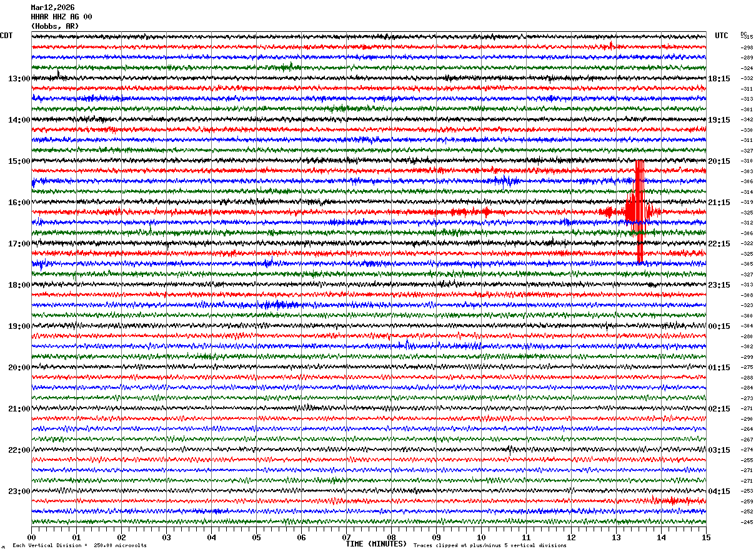Click the 23:00 CDT time label
Viewport: 756px width, 554px height.
click(x=19, y=491)
